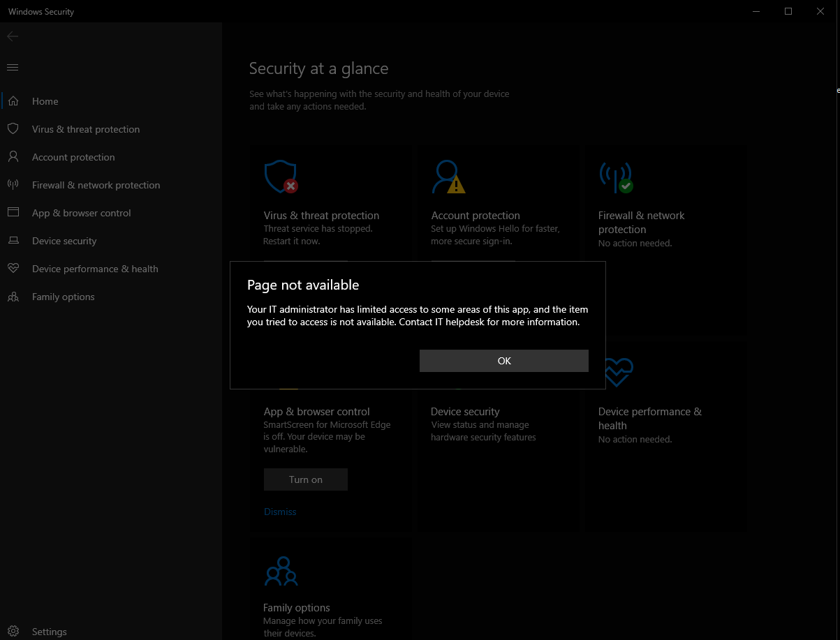The width and height of the screenshot is (840, 640).
Task: Click the 'Security at a glance' heading
Action: 318,68
